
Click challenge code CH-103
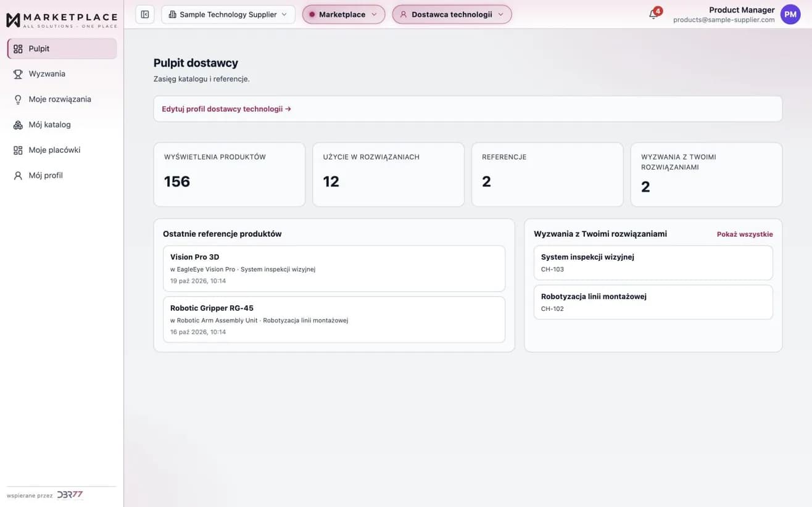(x=552, y=270)
